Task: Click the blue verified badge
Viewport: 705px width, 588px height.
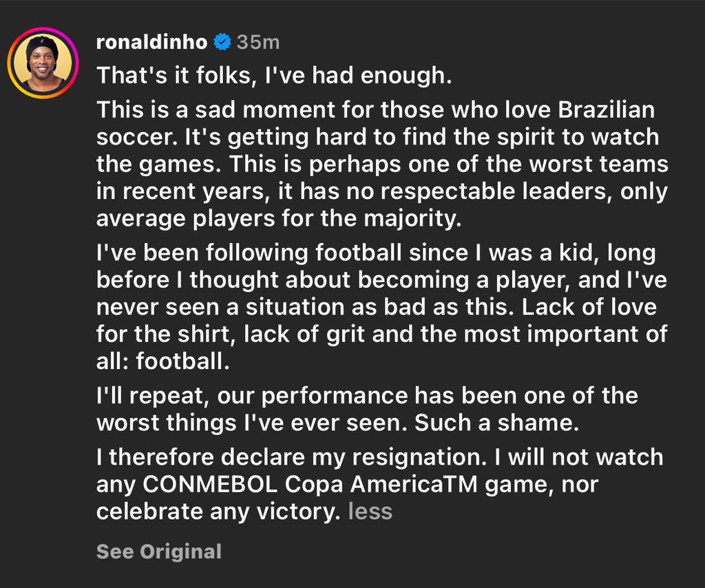Action: pos(222,42)
